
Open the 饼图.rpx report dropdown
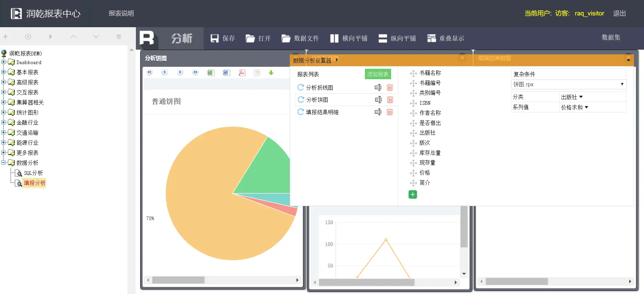pos(569,84)
